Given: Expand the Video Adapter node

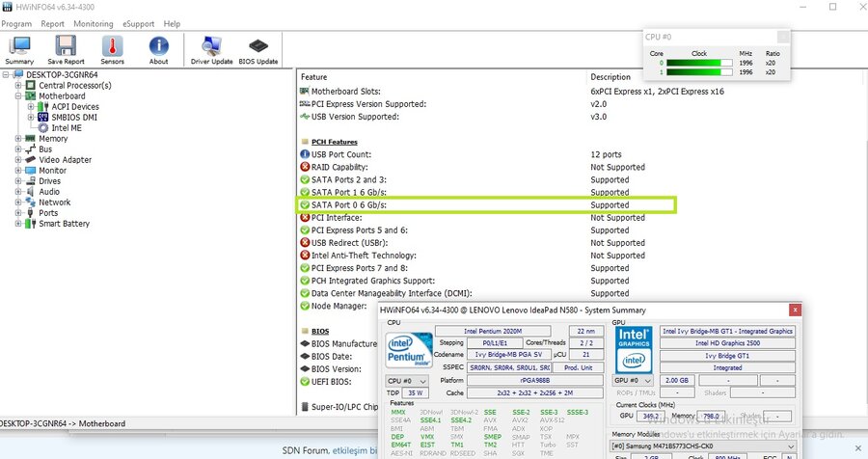Looking at the screenshot, I should click(18, 159).
